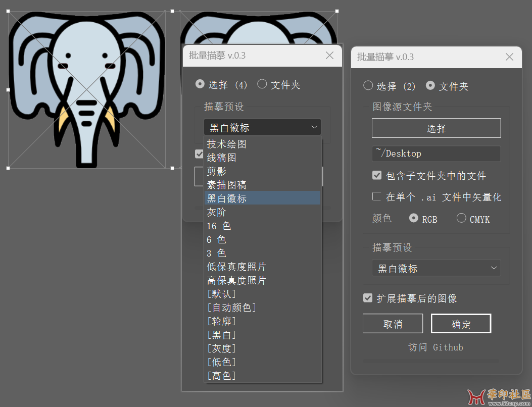The width and height of the screenshot is (532, 407).
Task: Choose the [自动颜色] preset entry
Action: [262, 308]
